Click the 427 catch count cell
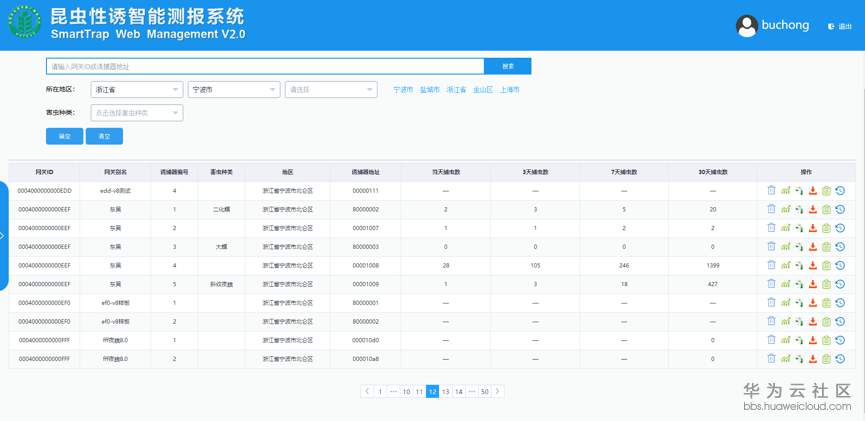The image size is (865, 421). (x=713, y=284)
